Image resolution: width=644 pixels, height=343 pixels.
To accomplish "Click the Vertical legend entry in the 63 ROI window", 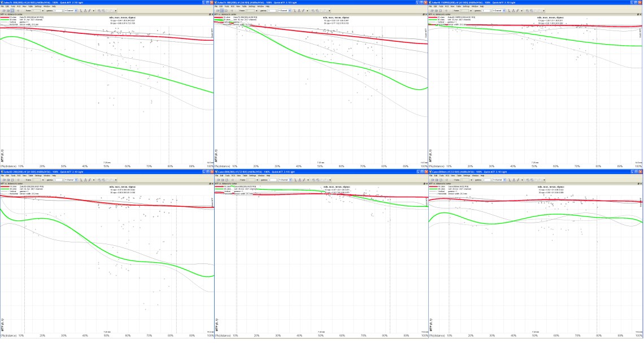I will pyautogui.click(x=12, y=23).
